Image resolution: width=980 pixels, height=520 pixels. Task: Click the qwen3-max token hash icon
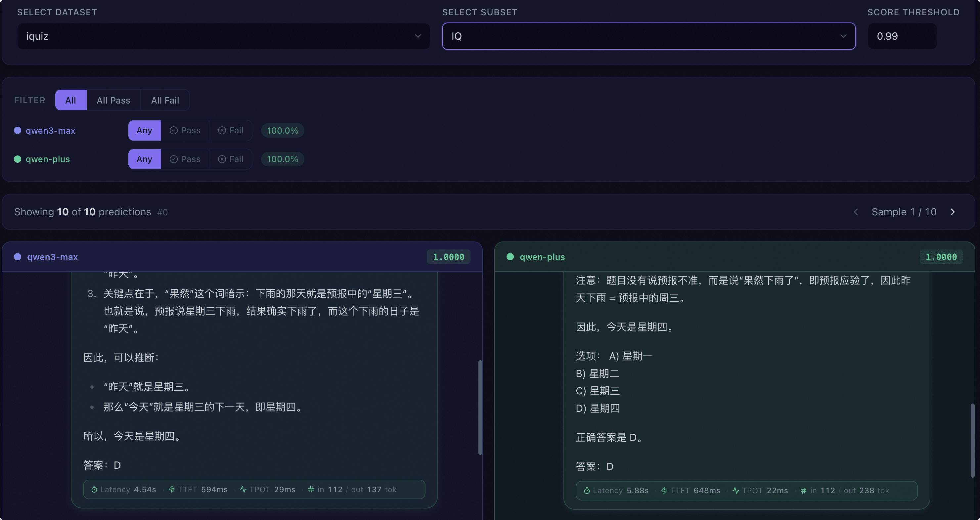[311, 490]
